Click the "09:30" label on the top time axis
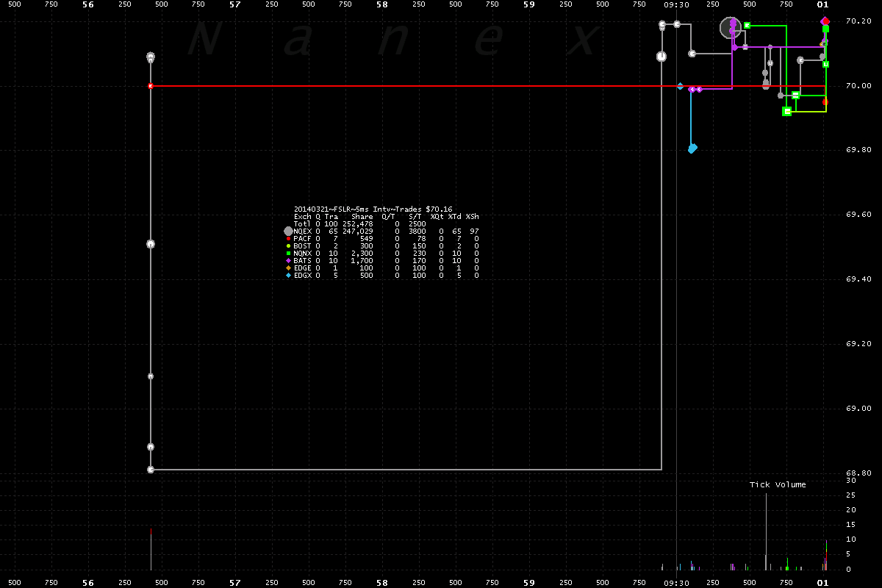882x588 pixels. coord(676,4)
